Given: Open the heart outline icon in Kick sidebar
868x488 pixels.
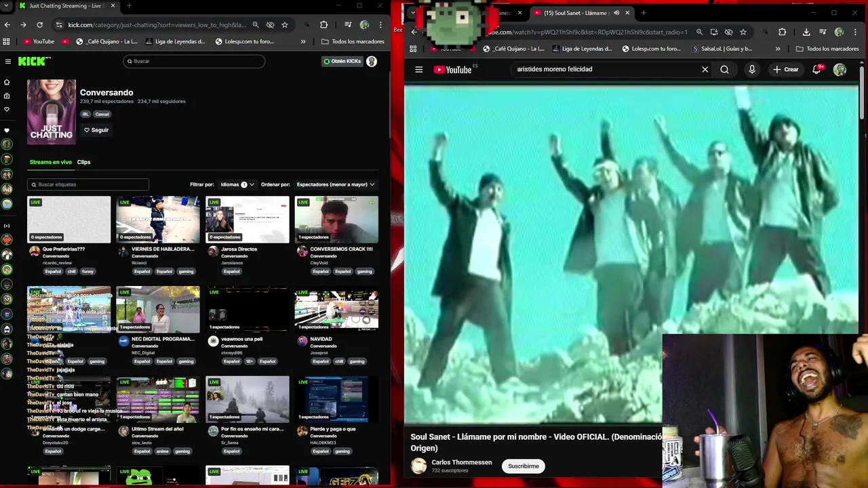Looking at the screenshot, I should [7, 109].
